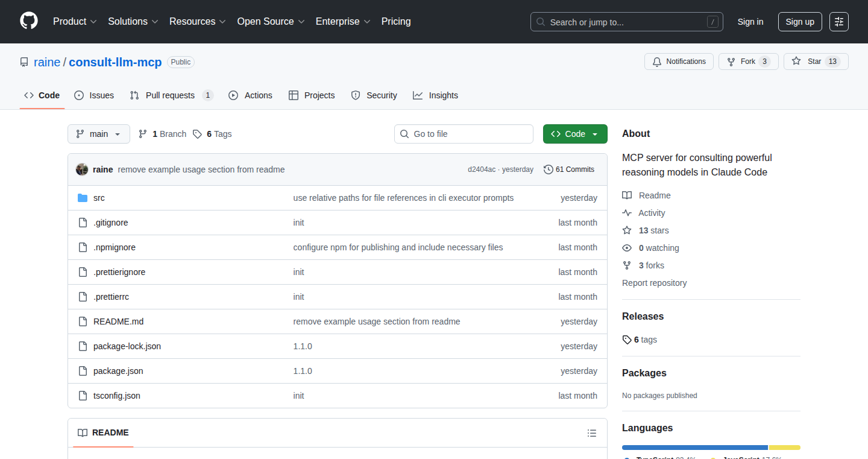
Task: Go to the GitHub homepage logo
Action: tap(29, 21)
